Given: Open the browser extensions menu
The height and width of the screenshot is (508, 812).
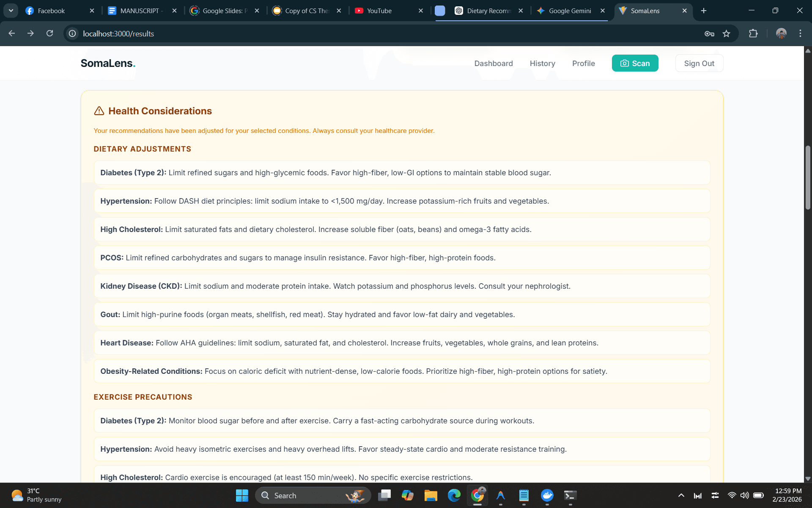Looking at the screenshot, I should [753, 33].
